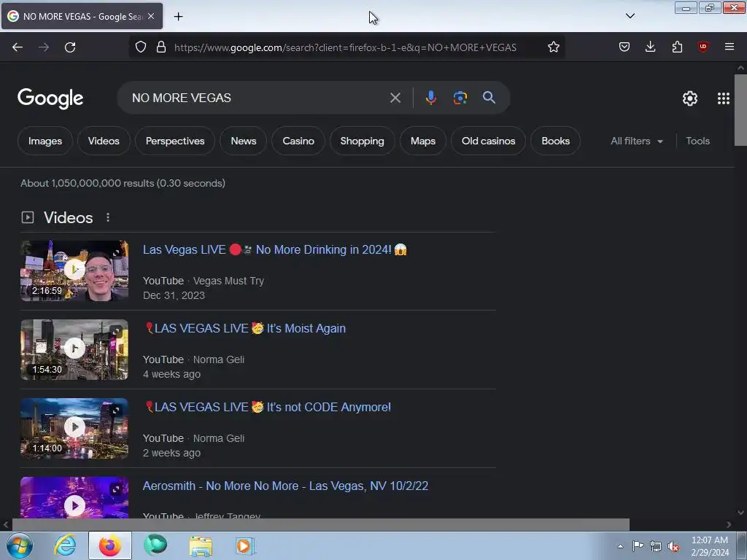This screenshot has height=560, width=747.
Task: Open the search Tools button
Action: (697, 141)
